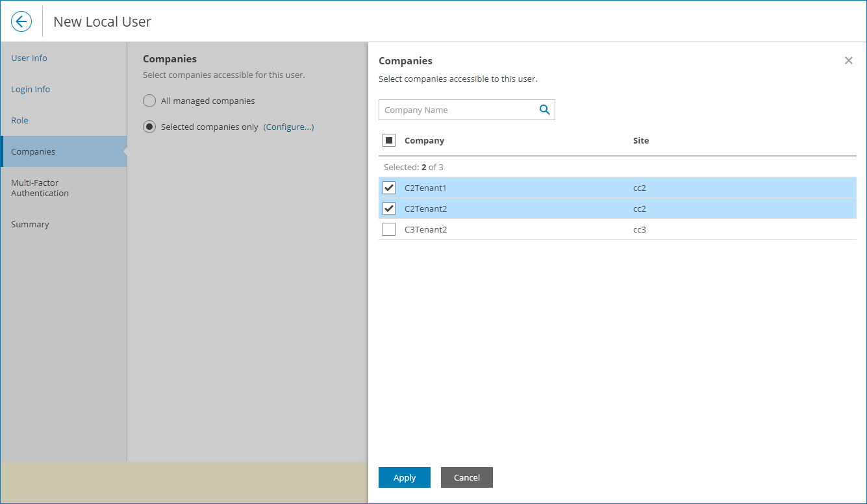Click the Company Name search field
The image size is (867, 504).
click(455, 110)
